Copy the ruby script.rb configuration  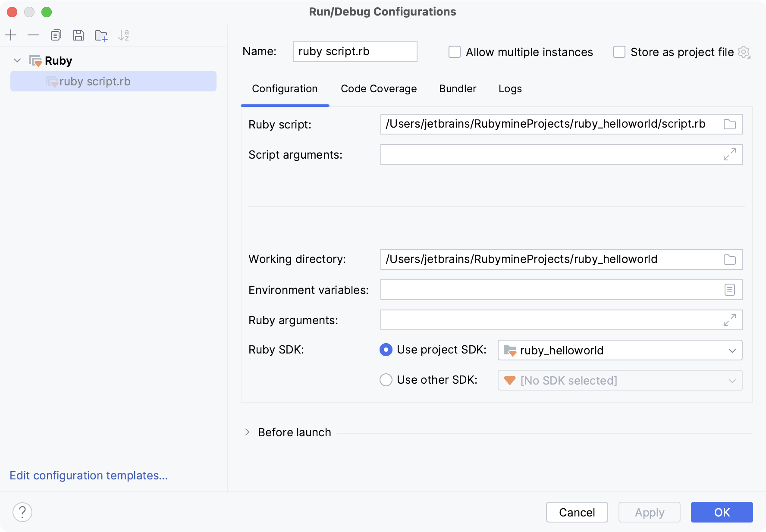(x=56, y=35)
